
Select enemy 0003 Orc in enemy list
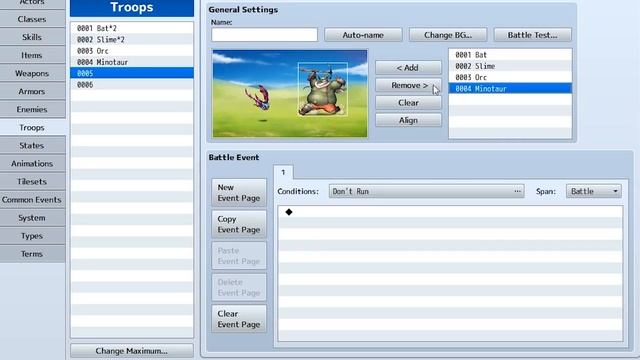(x=510, y=77)
